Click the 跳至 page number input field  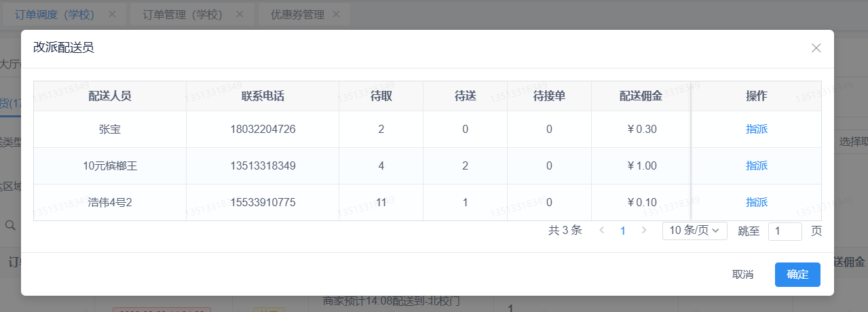(x=785, y=231)
